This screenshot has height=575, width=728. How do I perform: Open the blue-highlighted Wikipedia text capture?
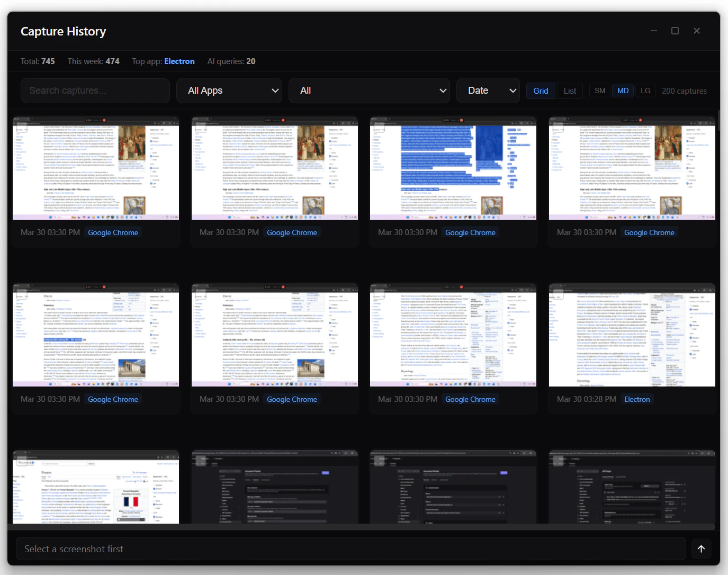click(x=453, y=168)
